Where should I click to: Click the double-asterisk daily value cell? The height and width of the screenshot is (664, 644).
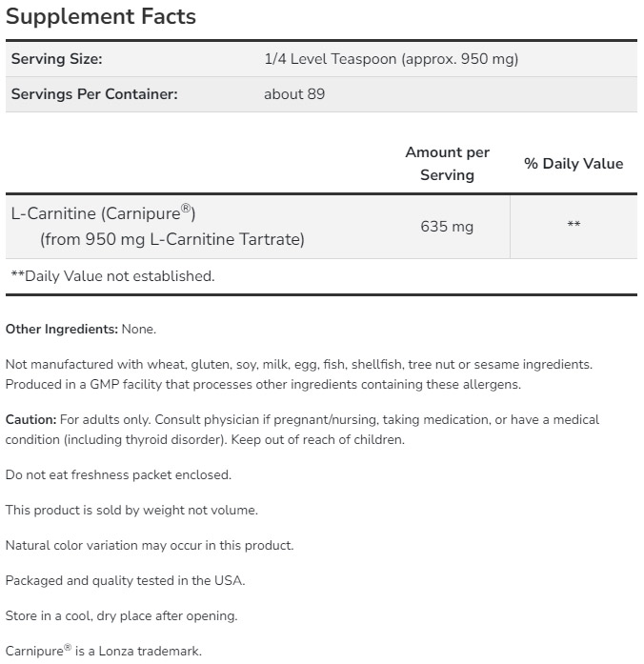pyautogui.click(x=574, y=226)
